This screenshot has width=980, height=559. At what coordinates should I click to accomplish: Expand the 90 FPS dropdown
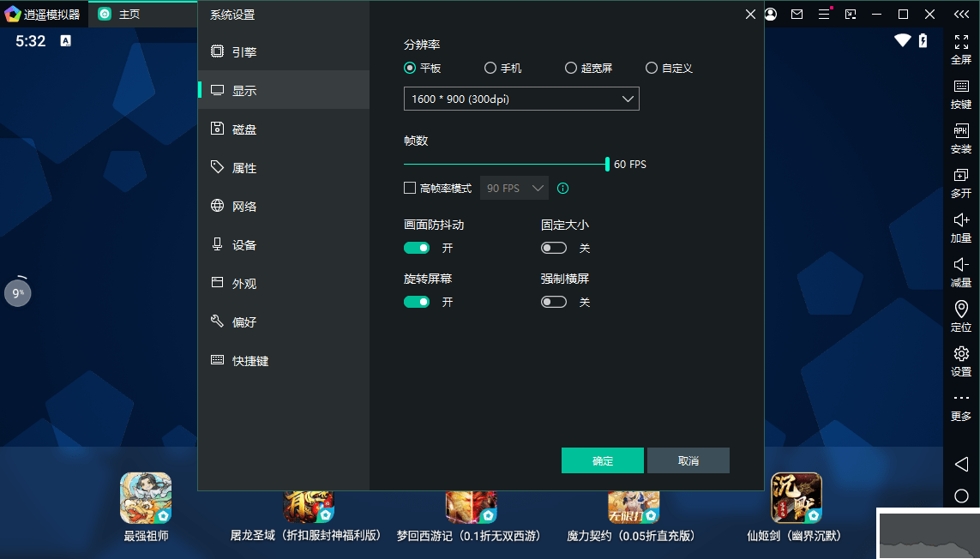(514, 188)
